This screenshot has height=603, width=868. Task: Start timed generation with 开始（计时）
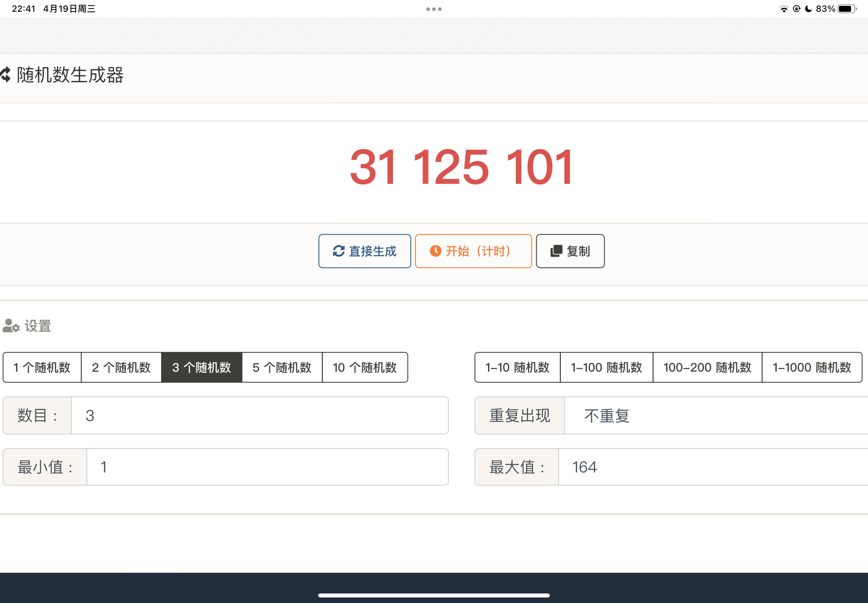473,251
